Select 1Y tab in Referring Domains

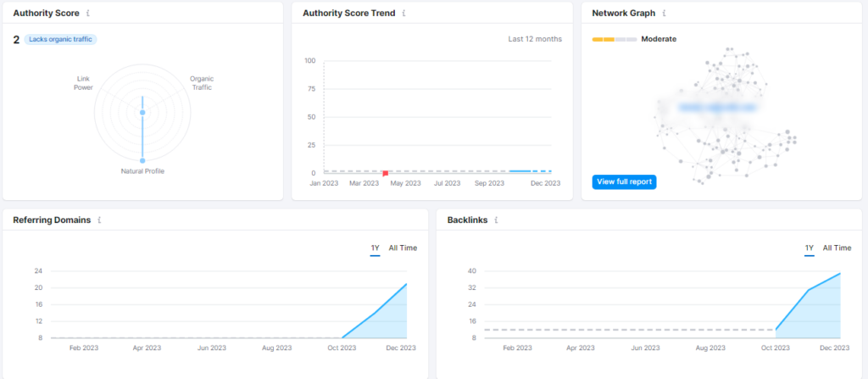pos(375,248)
